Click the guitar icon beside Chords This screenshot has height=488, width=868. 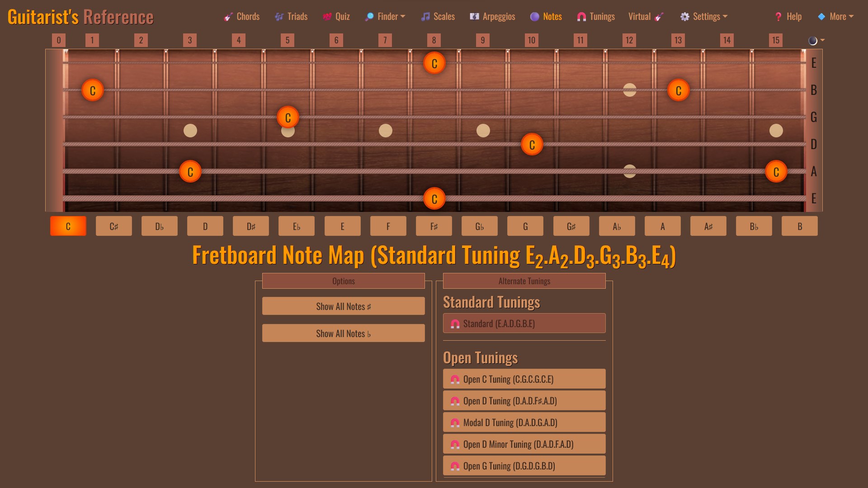[228, 17]
